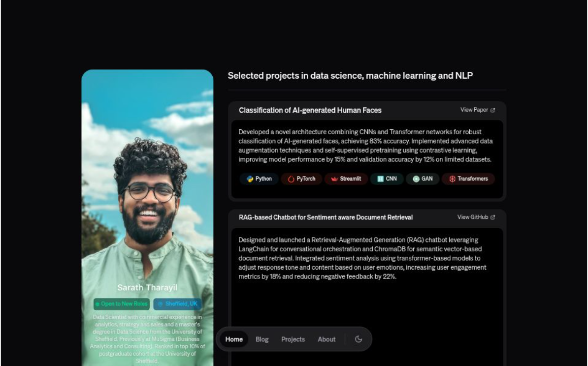Select the Streamlit icon tag
This screenshot has height=366, width=588.
click(x=335, y=179)
